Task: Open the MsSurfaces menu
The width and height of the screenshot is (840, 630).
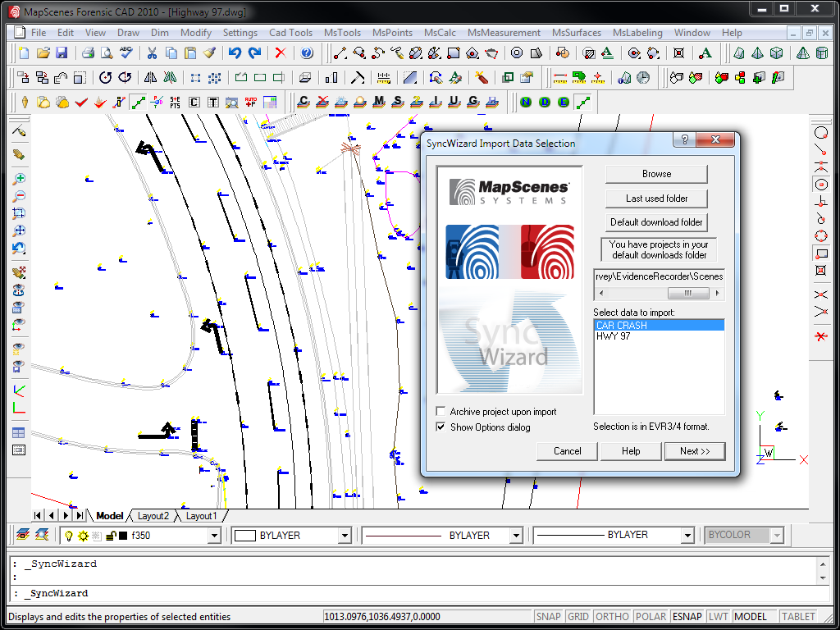Action: click(x=577, y=33)
